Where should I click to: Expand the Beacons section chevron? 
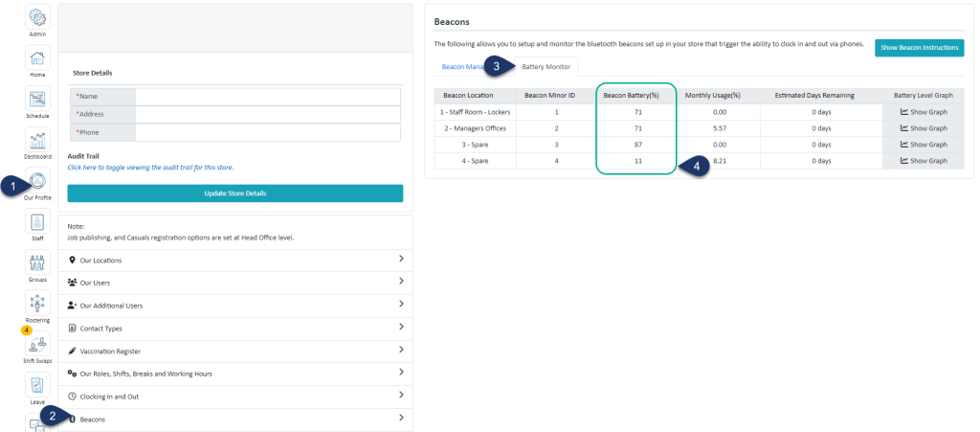coord(401,418)
